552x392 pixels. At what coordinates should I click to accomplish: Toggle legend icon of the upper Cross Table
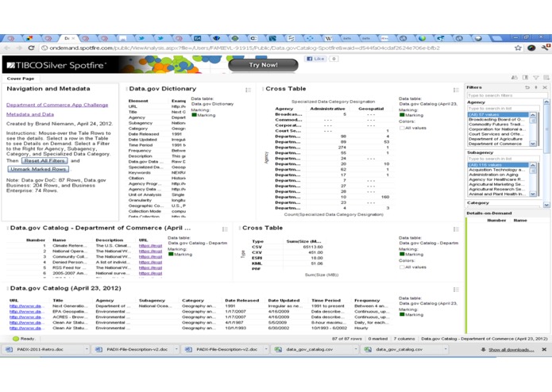pyautogui.click(x=456, y=90)
